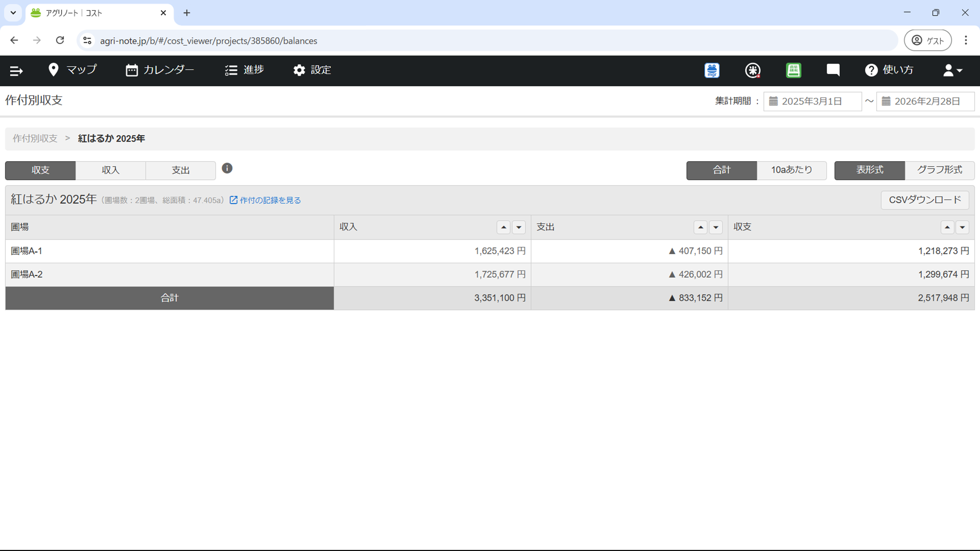Open the chat message bubble icon
The height and width of the screenshot is (551, 980).
(x=833, y=70)
